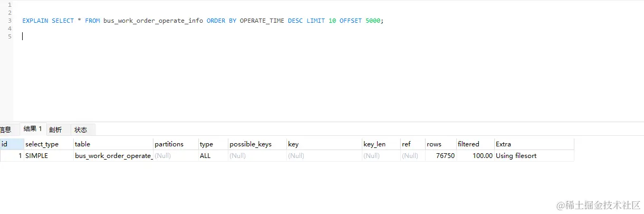Place cursor on OPERATE_TIME in the query
The image size is (644, 214).
(x=262, y=21)
